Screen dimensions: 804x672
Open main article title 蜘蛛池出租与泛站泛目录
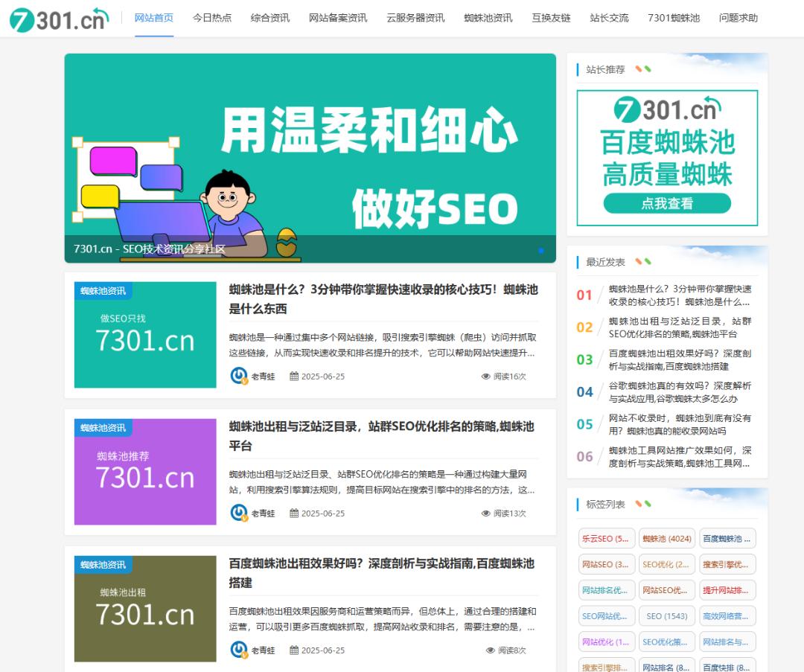point(381,435)
